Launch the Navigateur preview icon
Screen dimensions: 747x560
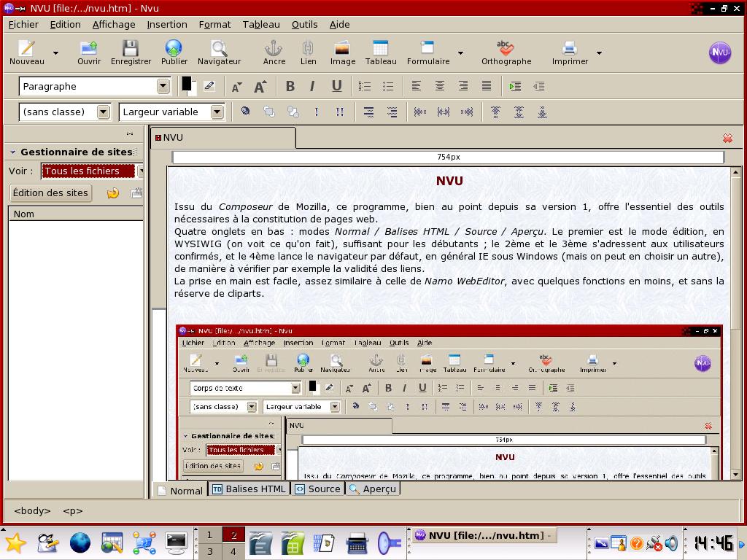(219, 52)
